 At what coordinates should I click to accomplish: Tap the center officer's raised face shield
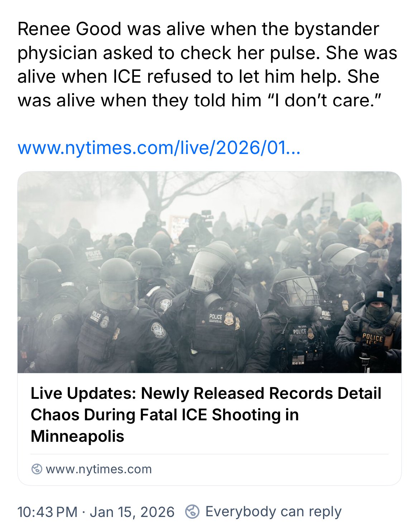coord(212,267)
